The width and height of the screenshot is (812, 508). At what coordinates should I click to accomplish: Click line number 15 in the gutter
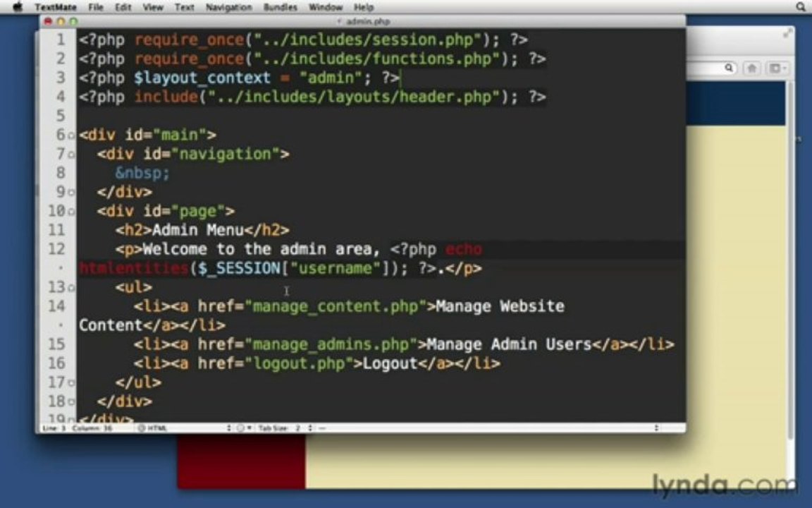(57, 345)
